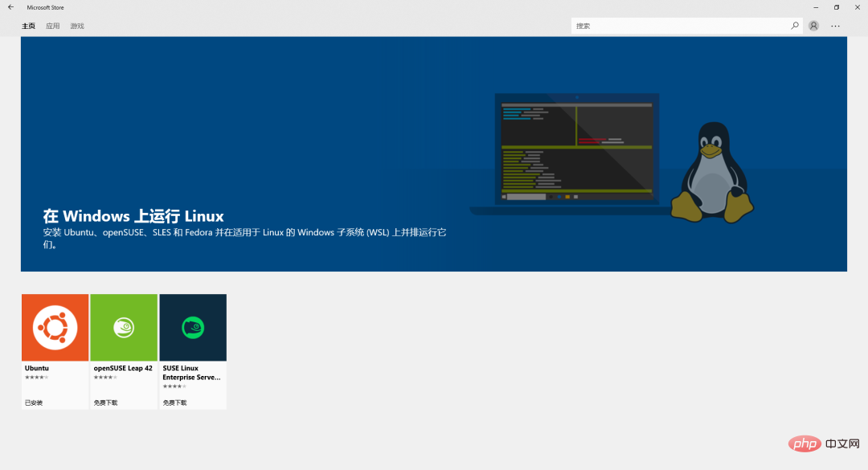
Task: Click the openSUSE Leap 42 star rating
Action: coord(105,377)
